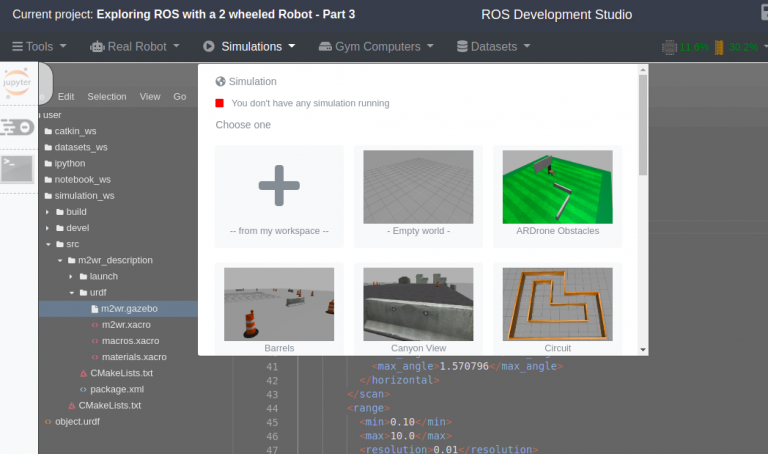The image size is (768, 454).
Task: Open the ipython folder
Action: pos(70,163)
